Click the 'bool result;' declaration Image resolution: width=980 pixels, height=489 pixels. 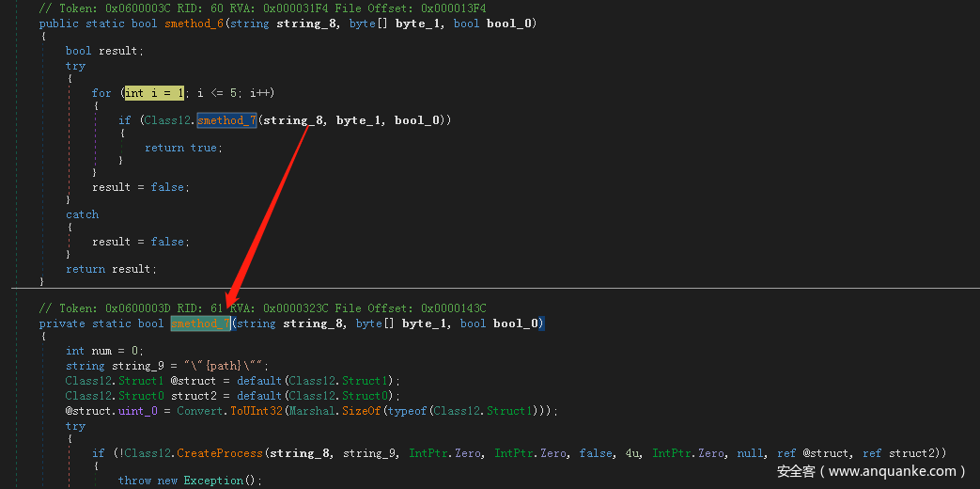pyautogui.click(x=104, y=52)
